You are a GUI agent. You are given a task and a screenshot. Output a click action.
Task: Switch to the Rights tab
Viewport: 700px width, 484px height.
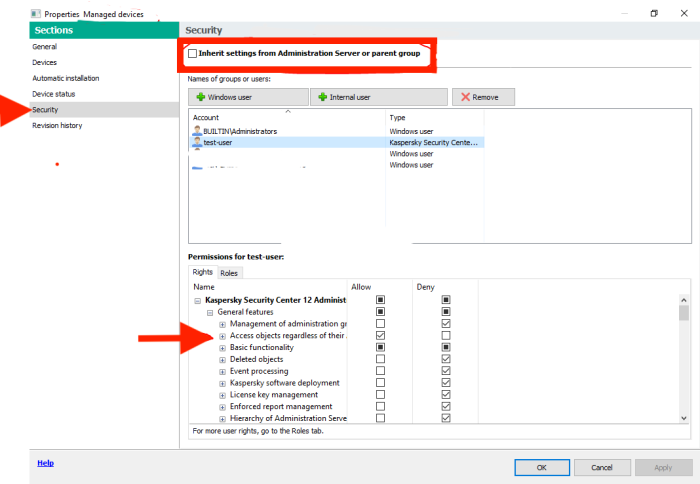202,272
